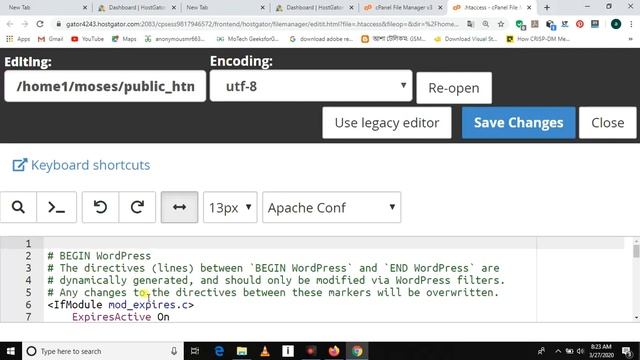640x360 pixels.
Task: Open the notification center icon
Action: [x=627, y=351]
